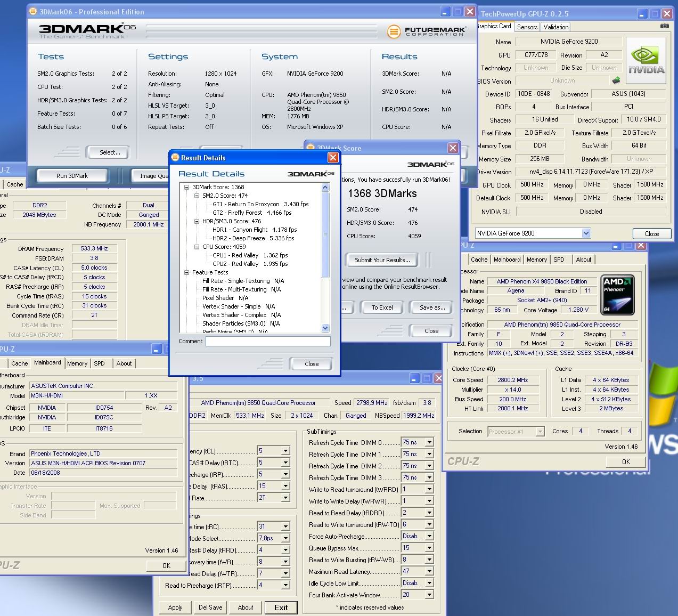
Task: Collapse the SM2.0 Score: 474 node
Action: point(197,196)
